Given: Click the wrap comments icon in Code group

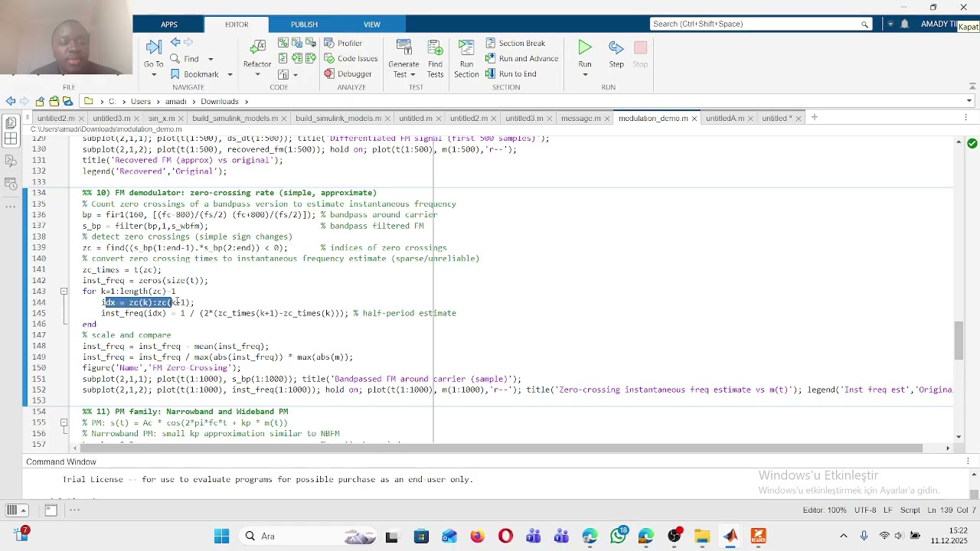Looking at the screenshot, I should point(311,43).
